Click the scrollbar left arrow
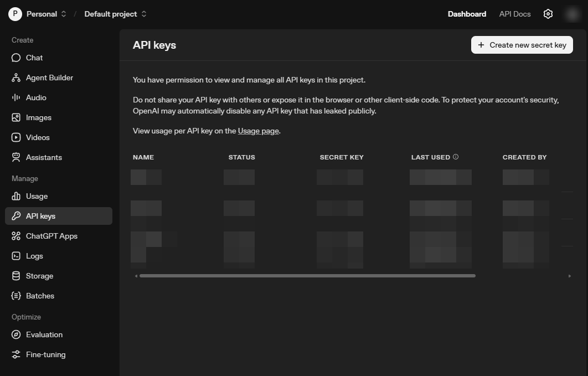Screen dimensions: 588x376 [x=136, y=276]
